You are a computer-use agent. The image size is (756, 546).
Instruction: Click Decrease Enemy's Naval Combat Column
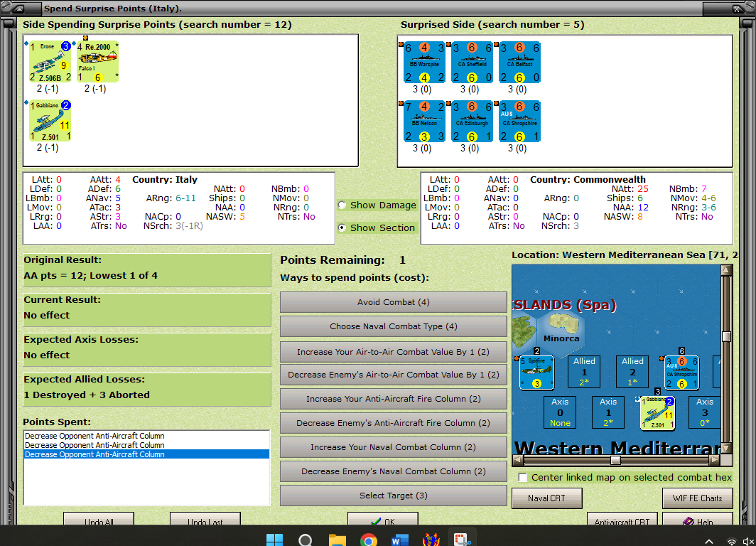coord(394,471)
